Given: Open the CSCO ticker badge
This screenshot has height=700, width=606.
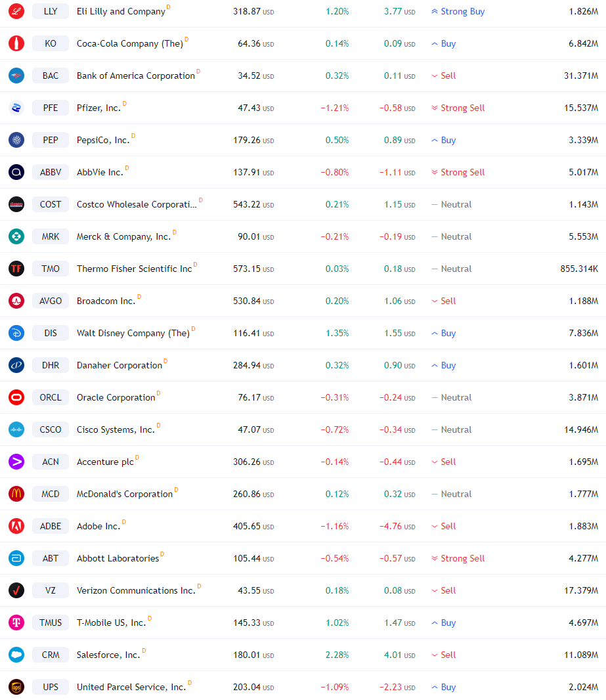Looking at the screenshot, I should click(51, 429).
